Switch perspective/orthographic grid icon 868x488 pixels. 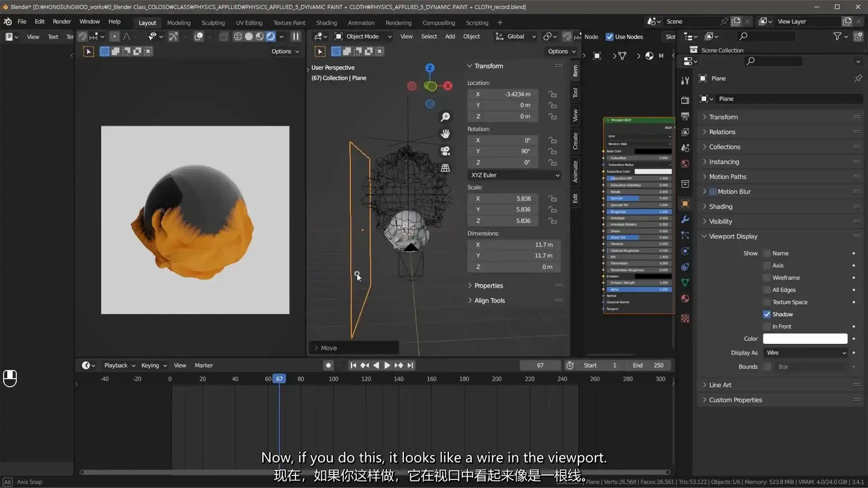click(x=445, y=168)
